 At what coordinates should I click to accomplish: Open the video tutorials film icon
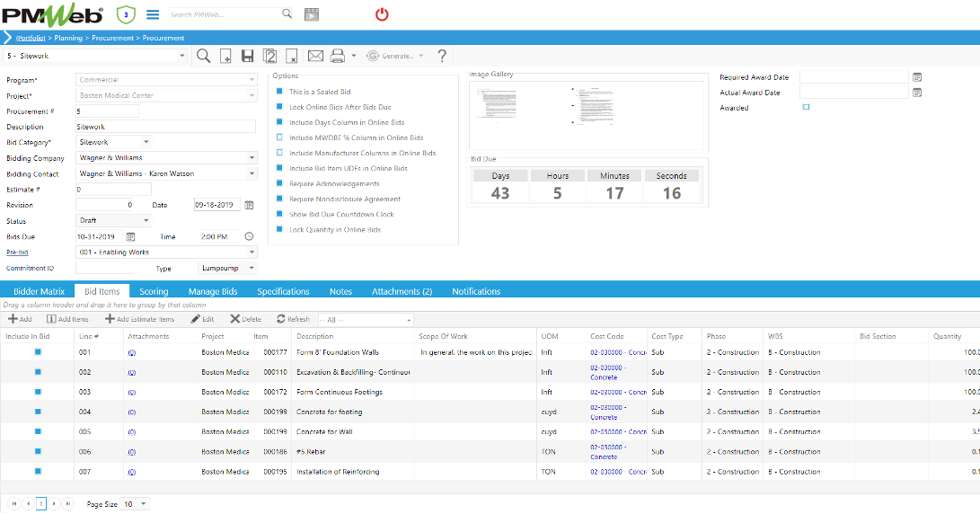(x=312, y=14)
